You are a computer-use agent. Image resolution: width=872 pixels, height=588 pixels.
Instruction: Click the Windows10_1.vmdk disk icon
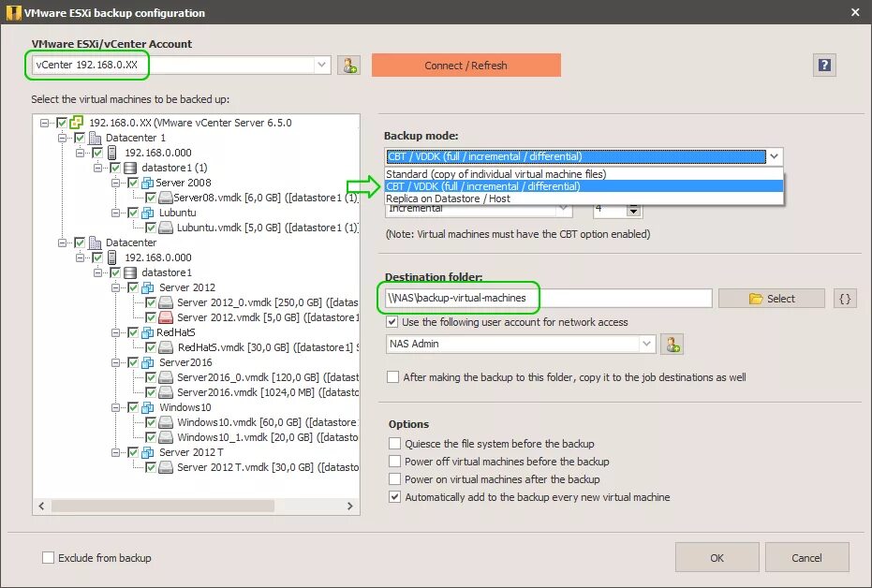click(x=165, y=437)
